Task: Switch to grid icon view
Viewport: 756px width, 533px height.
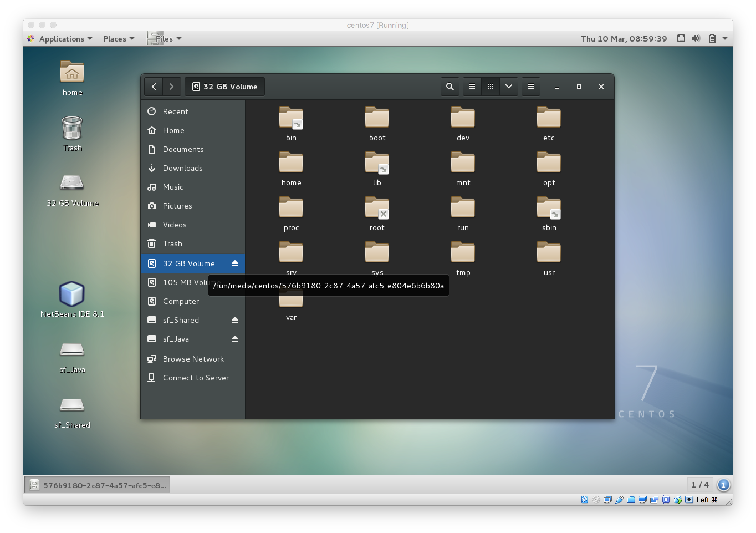Action: (x=490, y=87)
